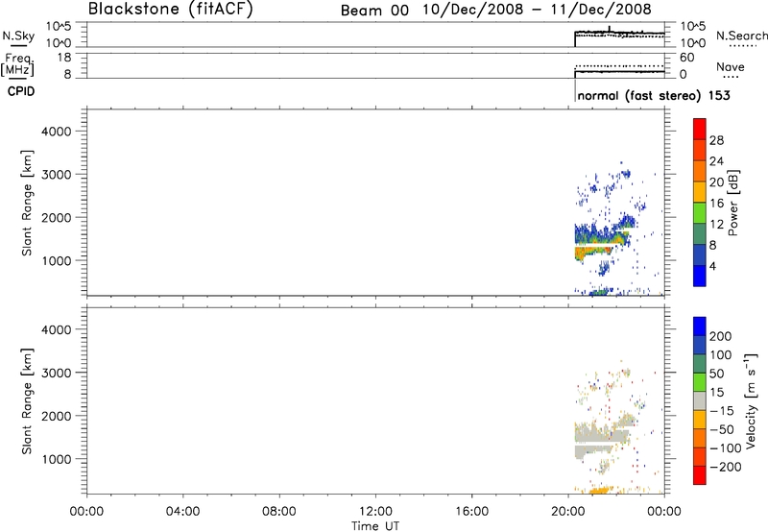The height and width of the screenshot is (532, 768).
Task: Click Slant Range [km] label of power panel
Action: point(27,203)
